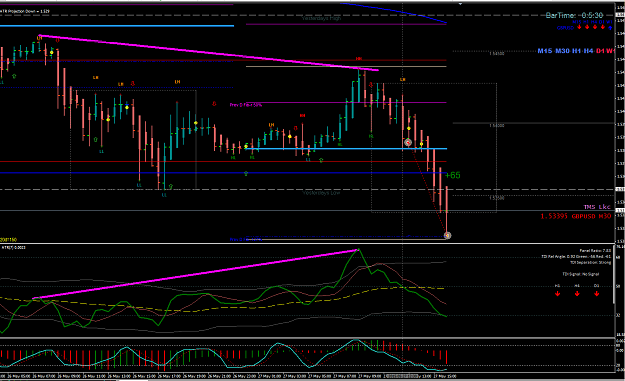The width and height of the screenshot is (625, 381).
Task: Click the red M15 down arrow beside GBPUSD
Action: pos(579,27)
